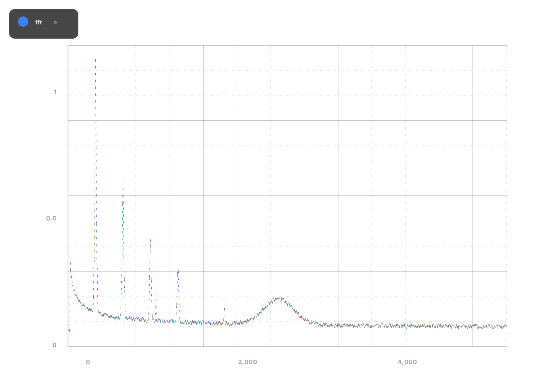Click the leftmost peak near the y-axis

tap(70, 262)
